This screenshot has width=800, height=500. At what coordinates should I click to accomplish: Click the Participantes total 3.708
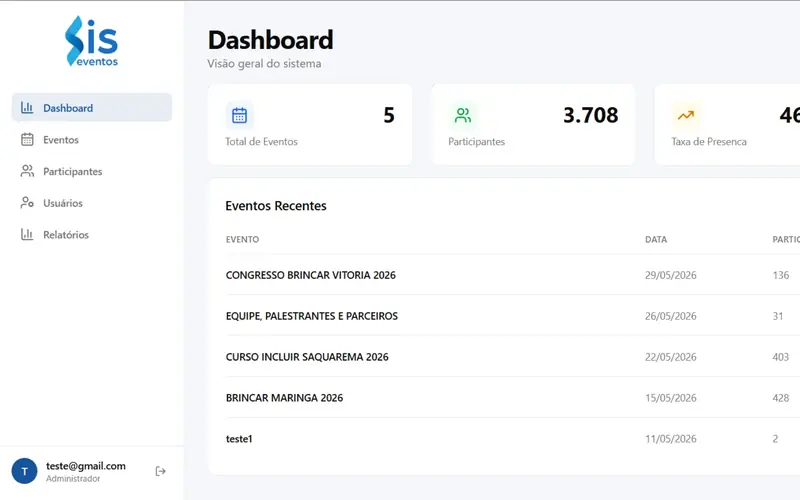[590, 115]
